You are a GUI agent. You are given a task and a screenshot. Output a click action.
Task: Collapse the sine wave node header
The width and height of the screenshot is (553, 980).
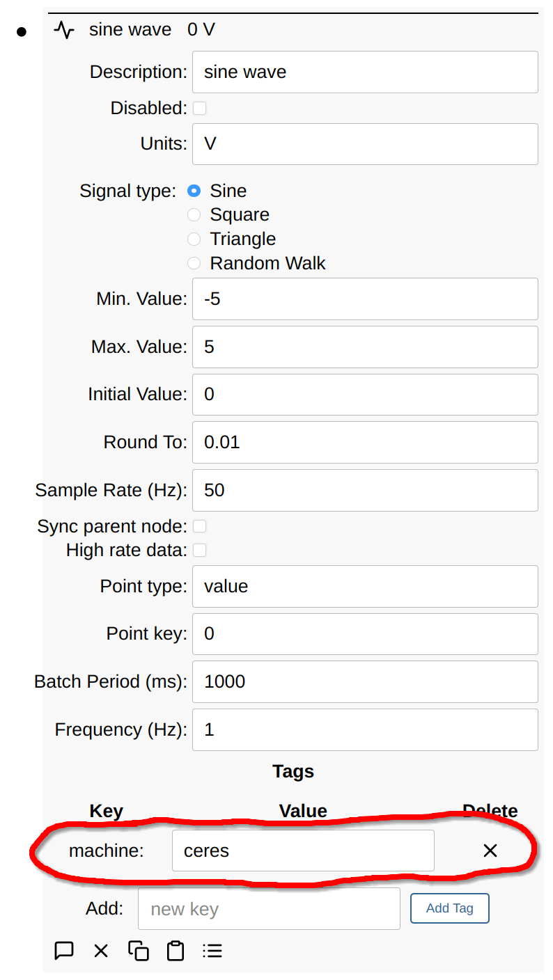[130, 31]
